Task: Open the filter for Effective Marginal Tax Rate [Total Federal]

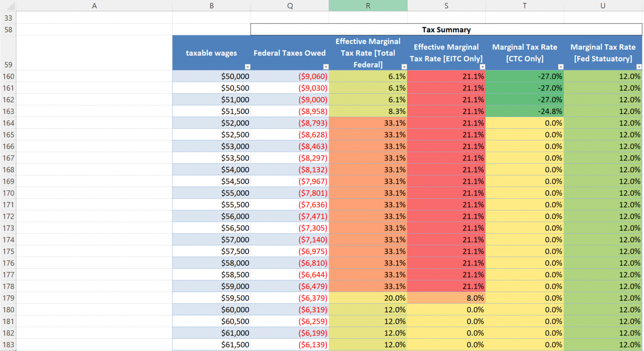Action: click(x=404, y=66)
